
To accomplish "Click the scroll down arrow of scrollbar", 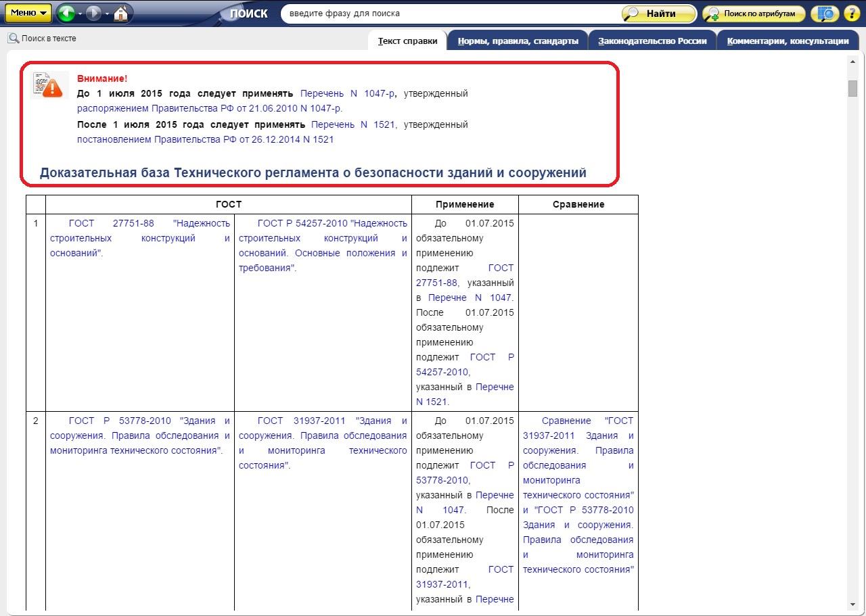I will (852, 604).
